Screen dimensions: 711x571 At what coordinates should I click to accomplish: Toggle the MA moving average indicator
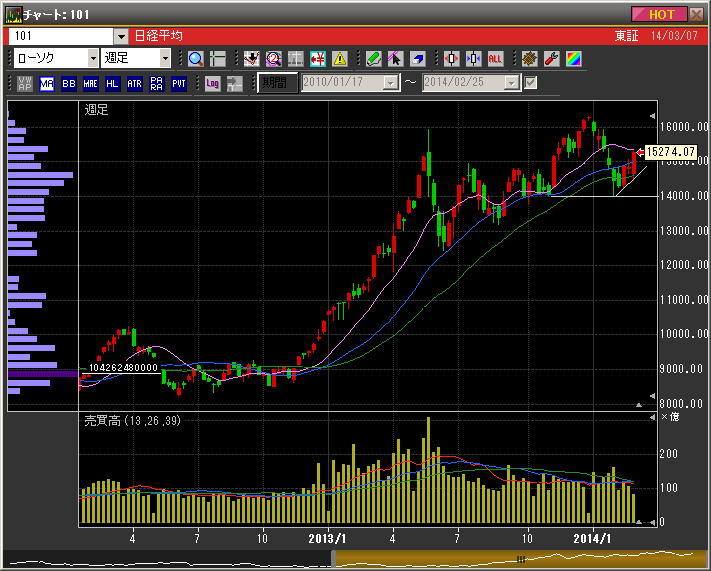(x=47, y=83)
